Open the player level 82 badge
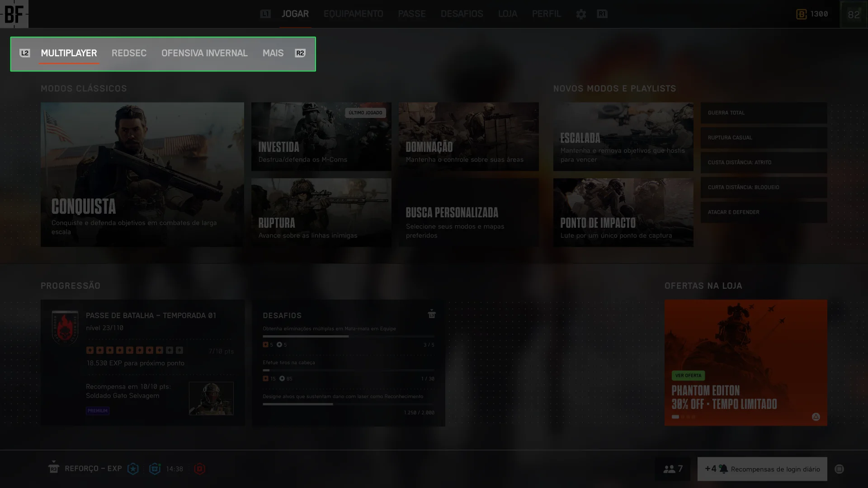 pos(853,14)
